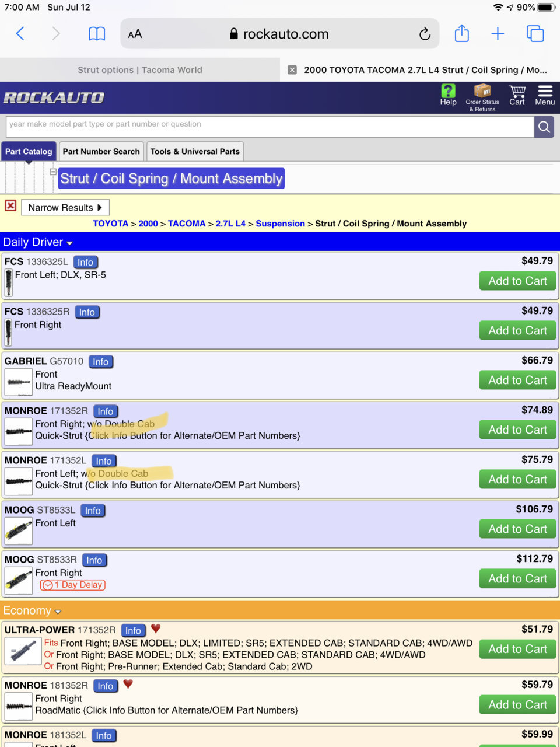Follow the TOYOTA breadcrumb link
The width and height of the screenshot is (560, 747).
(x=110, y=224)
